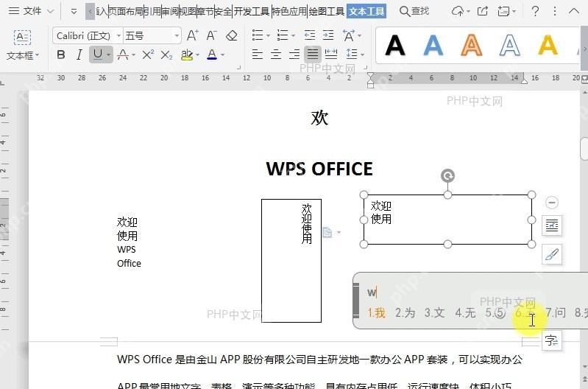Collapse text box quick tools minus button
588x389 pixels.
pos(552,203)
